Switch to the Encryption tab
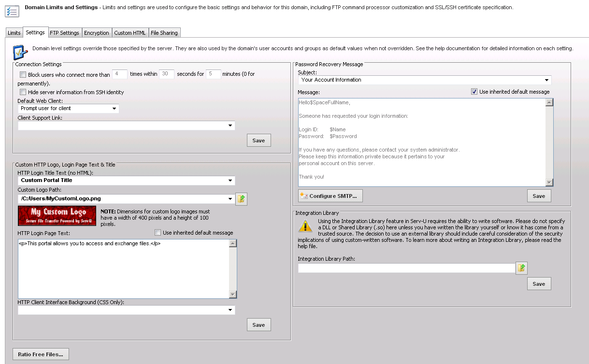This screenshot has height=364, width=589. [97, 32]
